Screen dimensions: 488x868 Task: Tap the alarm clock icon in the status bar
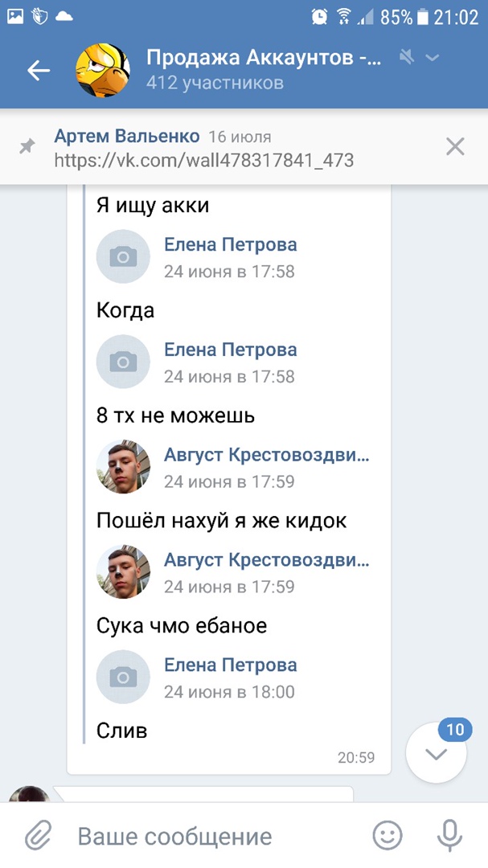coord(319,15)
